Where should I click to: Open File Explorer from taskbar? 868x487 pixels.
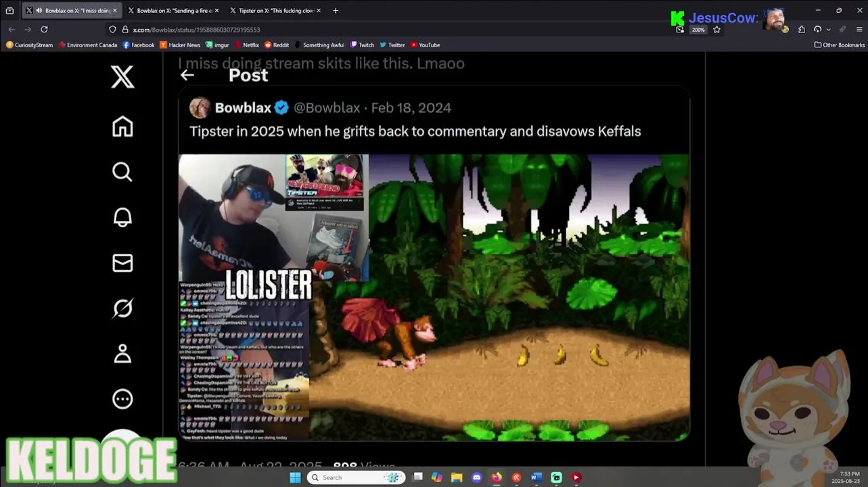point(457,478)
